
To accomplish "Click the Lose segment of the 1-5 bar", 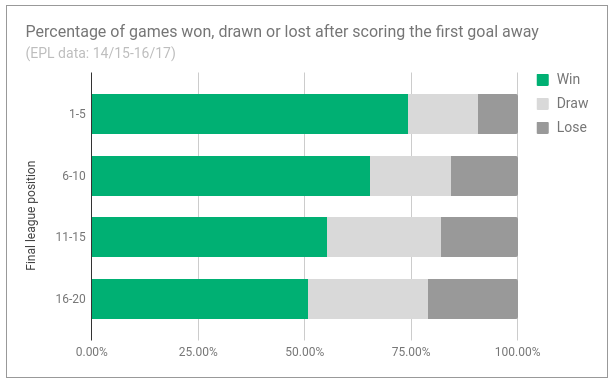I will tap(498, 114).
